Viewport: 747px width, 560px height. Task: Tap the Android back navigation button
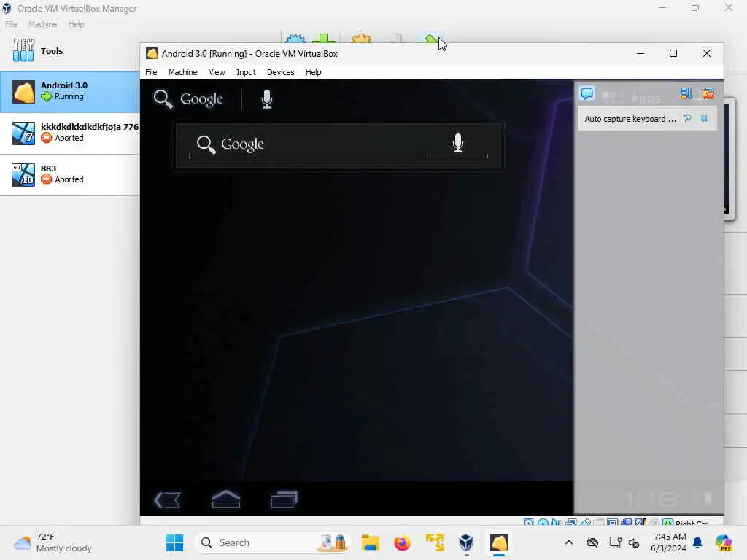(168, 500)
